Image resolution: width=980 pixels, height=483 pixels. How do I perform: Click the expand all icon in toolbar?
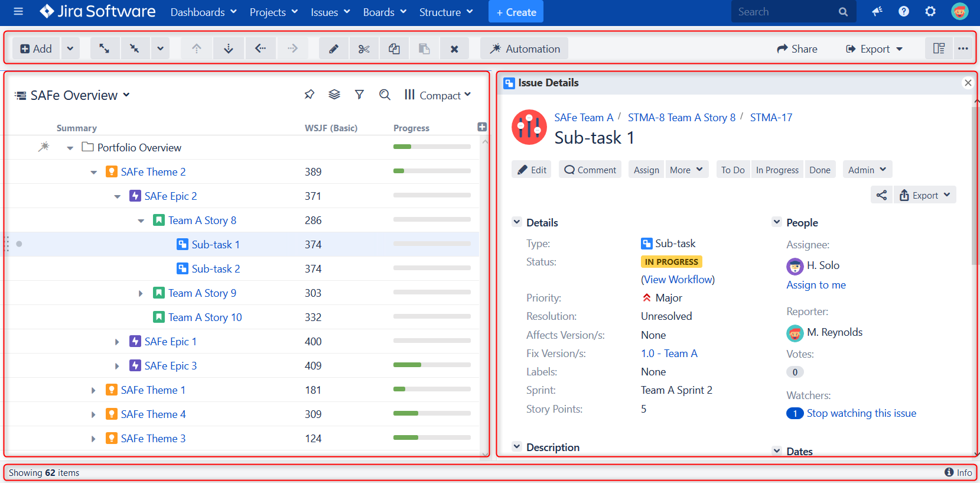[105, 48]
